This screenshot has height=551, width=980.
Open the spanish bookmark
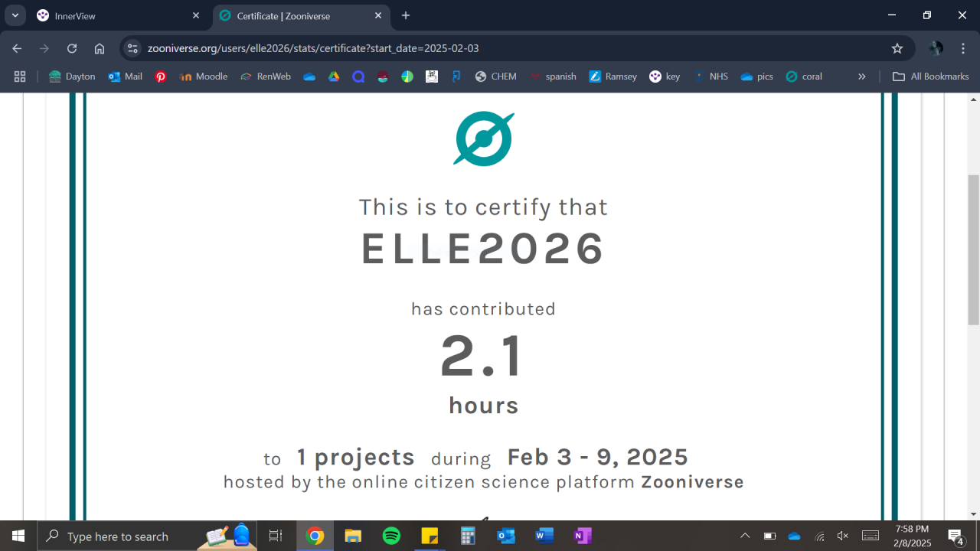pyautogui.click(x=553, y=77)
